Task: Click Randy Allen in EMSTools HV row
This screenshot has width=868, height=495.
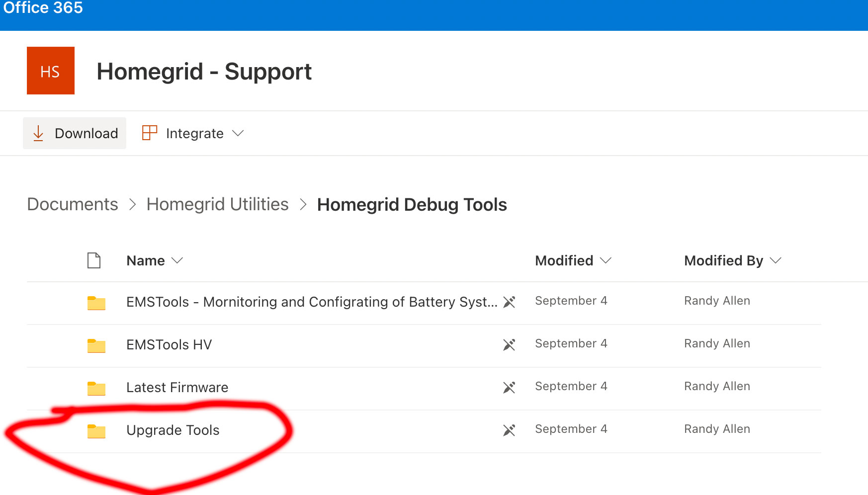Action: click(717, 343)
